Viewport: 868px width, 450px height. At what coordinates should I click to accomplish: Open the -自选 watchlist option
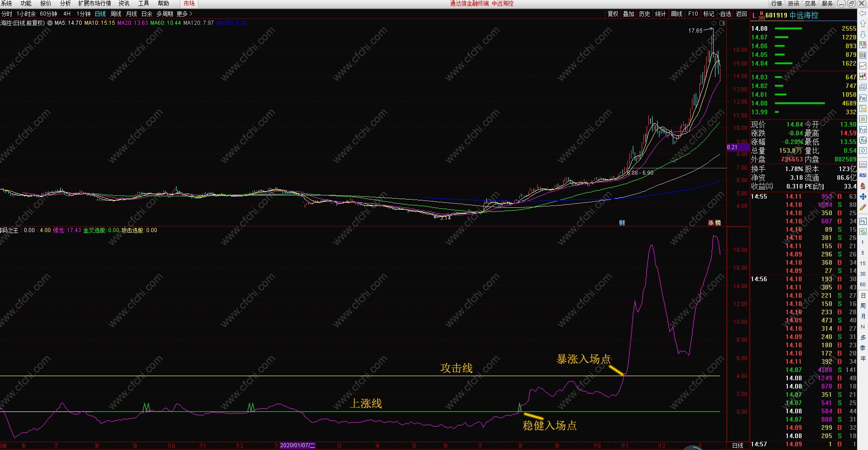(725, 14)
